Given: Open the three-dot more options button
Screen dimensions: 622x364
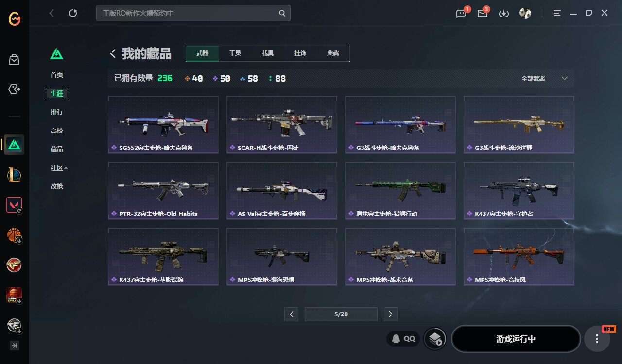Looking at the screenshot, I should pyautogui.click(x=597, y=339).
